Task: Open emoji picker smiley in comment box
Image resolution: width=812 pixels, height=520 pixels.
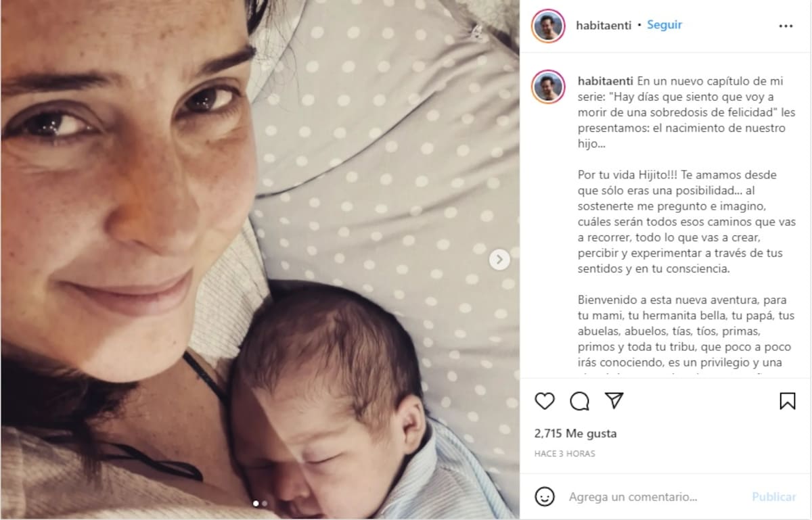Action: pos(545,497)
